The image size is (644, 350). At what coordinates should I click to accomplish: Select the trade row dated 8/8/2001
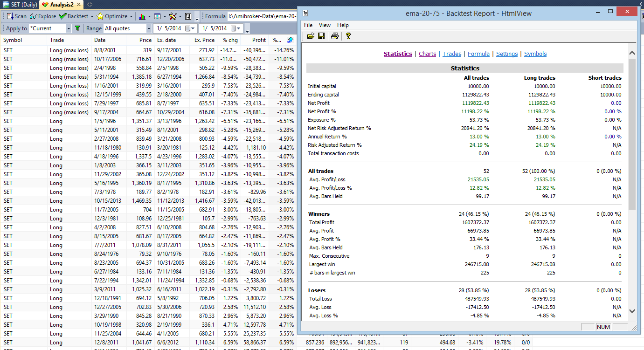coord(148,50)
